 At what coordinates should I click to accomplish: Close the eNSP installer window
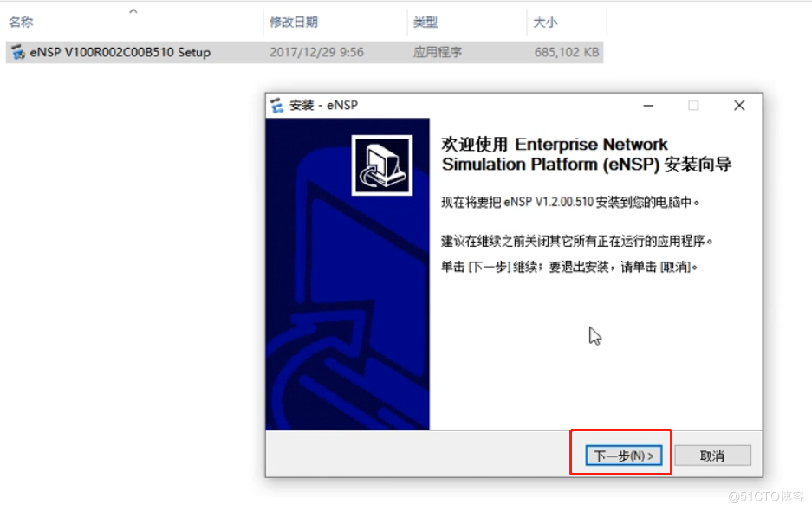click(x=739, y=106)
